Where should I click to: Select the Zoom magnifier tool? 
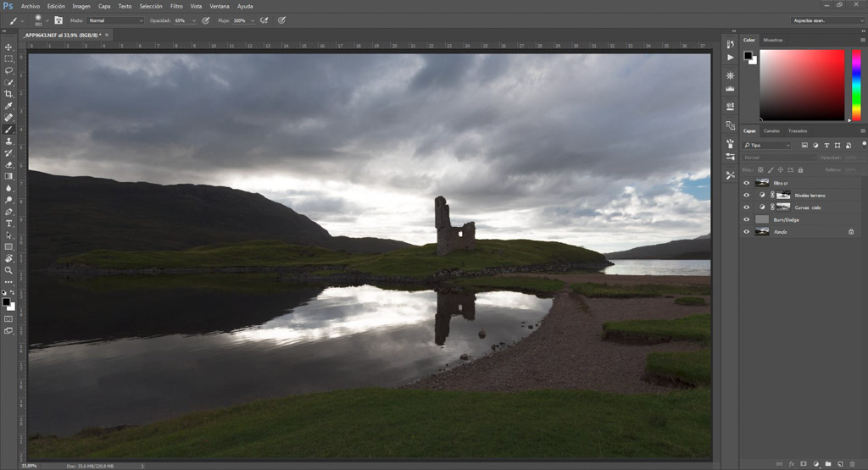pos(8,270)
